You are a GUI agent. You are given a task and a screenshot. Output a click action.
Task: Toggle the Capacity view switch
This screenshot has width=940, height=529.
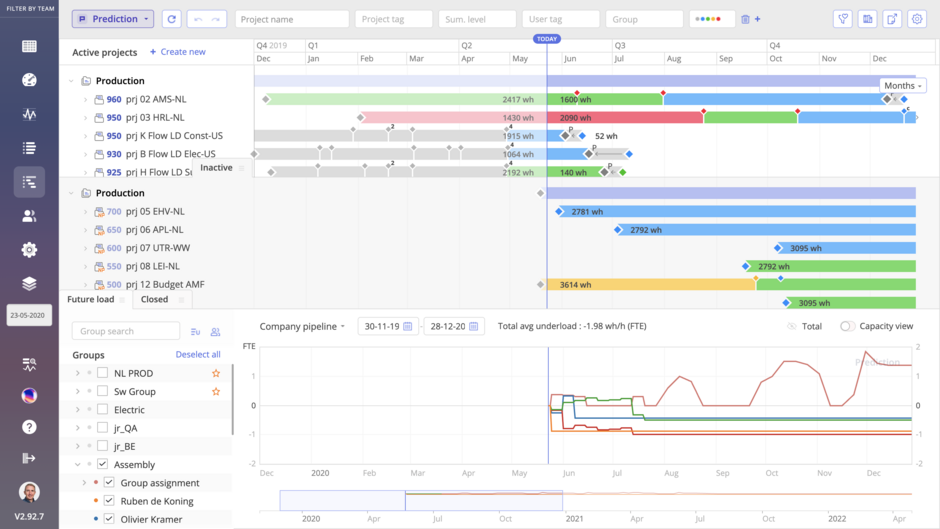click(846, 326)
